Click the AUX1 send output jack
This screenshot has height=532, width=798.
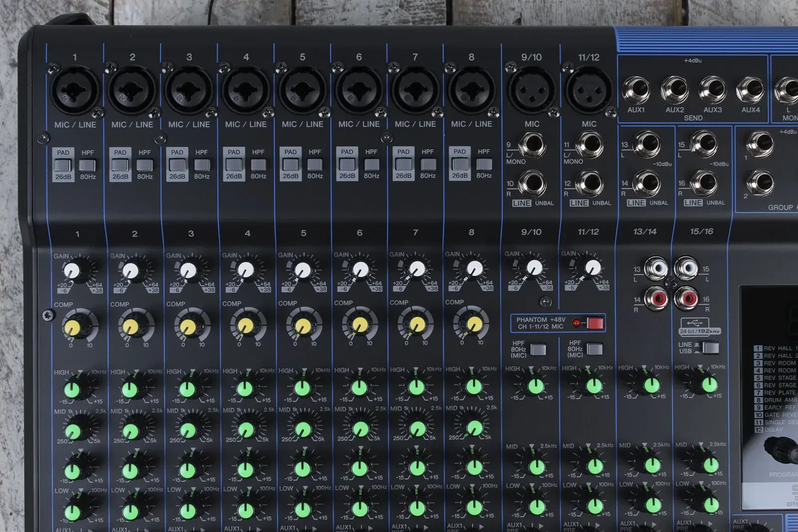635,91
